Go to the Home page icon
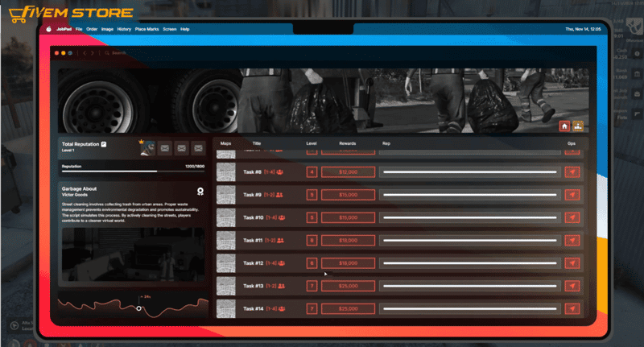 pyautogui.click(x=564, y=126)
